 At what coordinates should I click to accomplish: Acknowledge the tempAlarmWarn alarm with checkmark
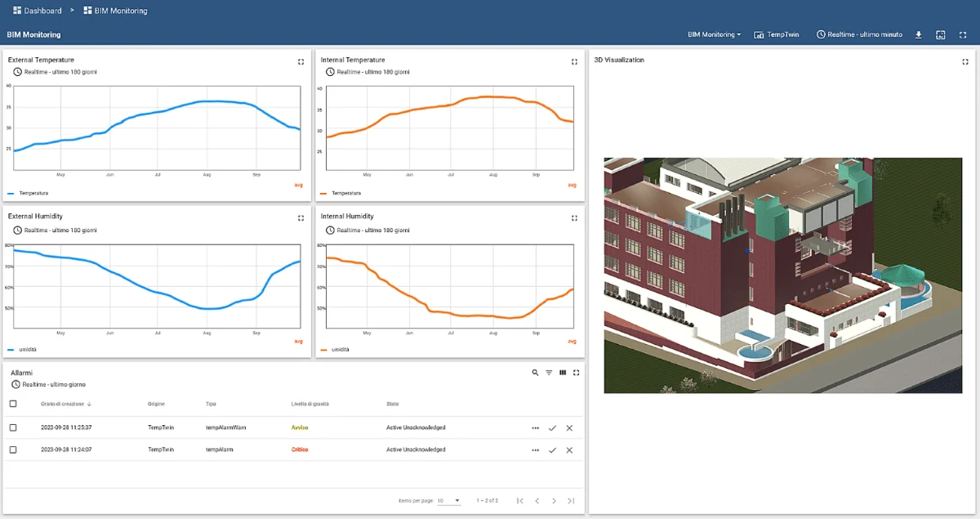[552, 427]
